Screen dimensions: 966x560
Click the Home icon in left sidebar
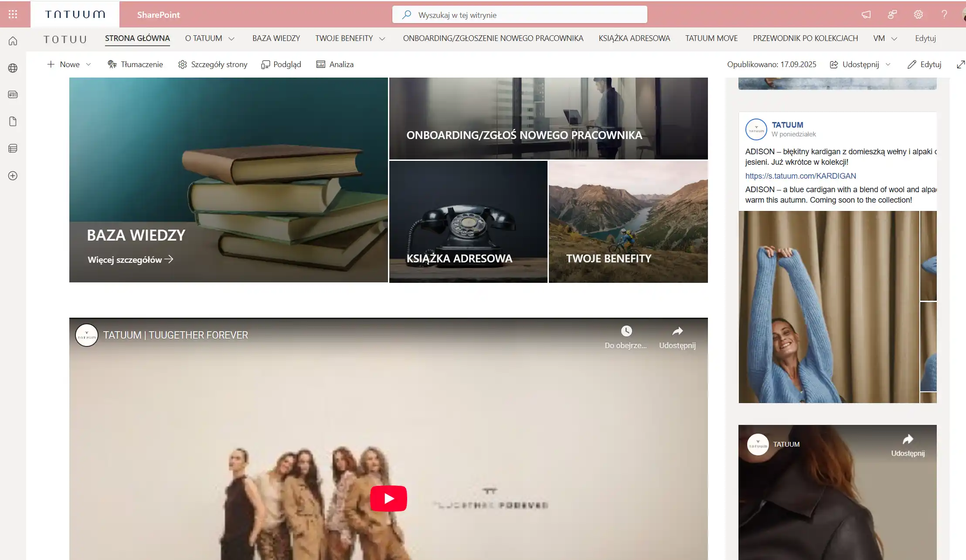[x=13, y=41]
